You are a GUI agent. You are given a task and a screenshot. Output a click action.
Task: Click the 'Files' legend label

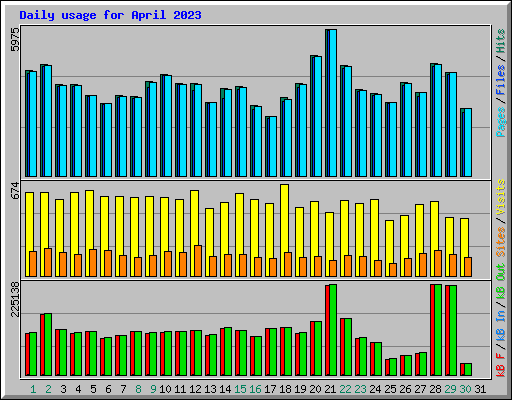[x=501, y=80]
